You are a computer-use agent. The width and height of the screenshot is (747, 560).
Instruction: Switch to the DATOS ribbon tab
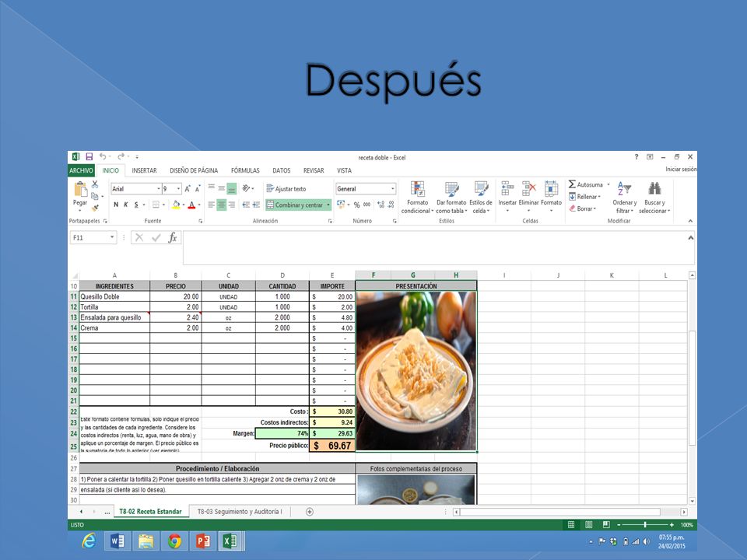(x=282, y=170)
